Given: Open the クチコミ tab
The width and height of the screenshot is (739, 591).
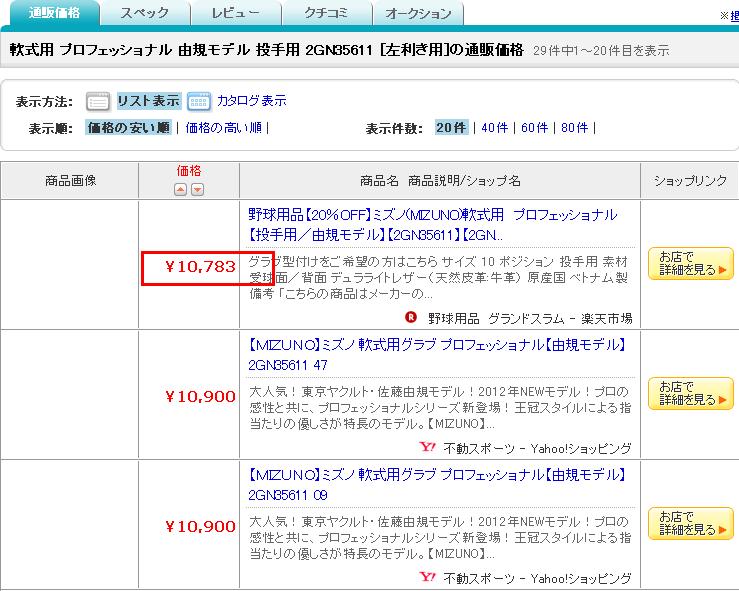Looking at the screenshot, I should tap(326, 13).
